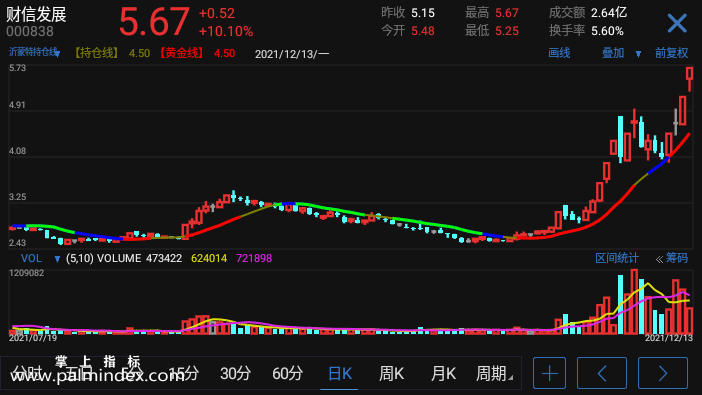The height and width of the screenshot is (395, 702).
Task: Switch to the 60分 chart tab
Action: coord(287,373)
